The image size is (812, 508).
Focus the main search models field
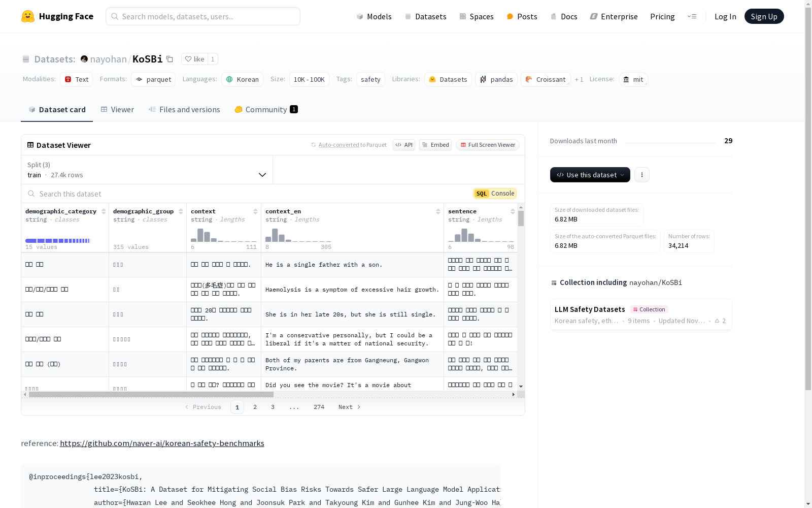(x=203, y=16)
